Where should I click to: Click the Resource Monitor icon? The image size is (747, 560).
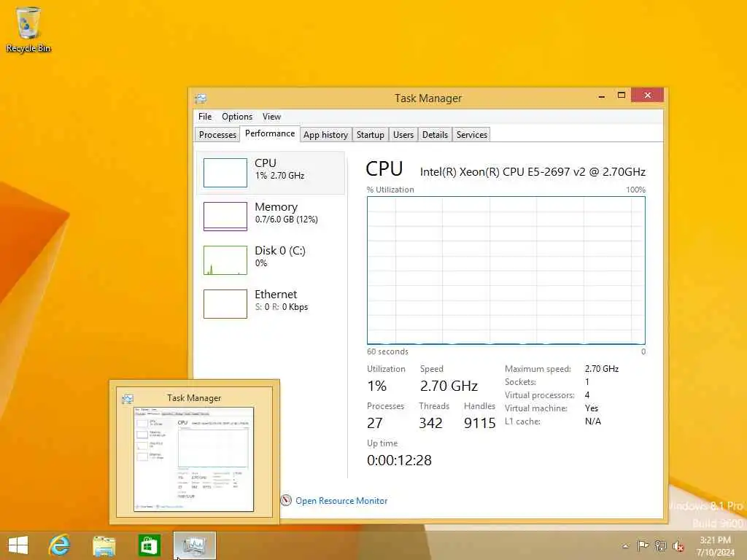(286, 500)
